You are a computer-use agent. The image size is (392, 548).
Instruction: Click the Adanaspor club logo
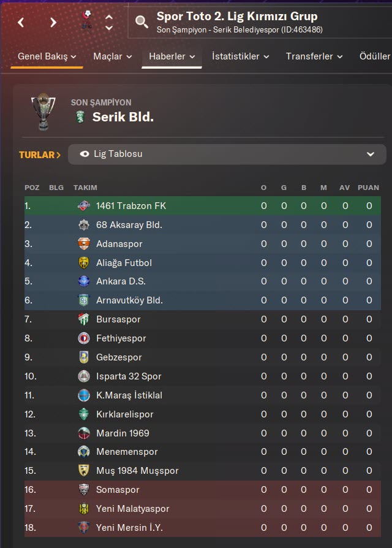84,244
